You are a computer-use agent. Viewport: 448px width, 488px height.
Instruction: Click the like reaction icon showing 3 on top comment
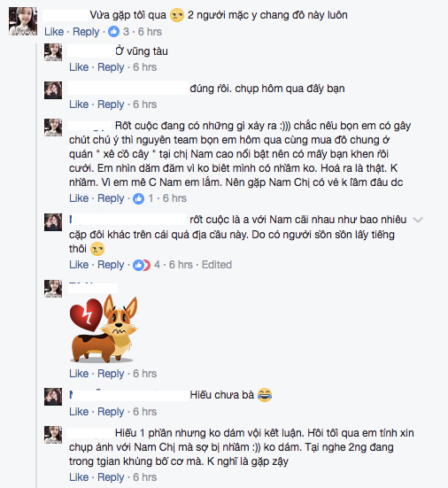113,31
